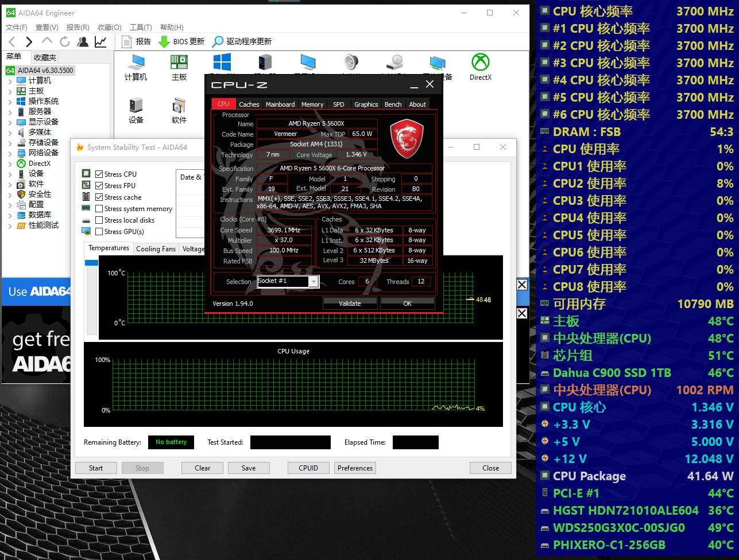Click the Clear button in Stability Test
Image resolution: width=739 pixels, height=560 pixels.
point(203,468)
